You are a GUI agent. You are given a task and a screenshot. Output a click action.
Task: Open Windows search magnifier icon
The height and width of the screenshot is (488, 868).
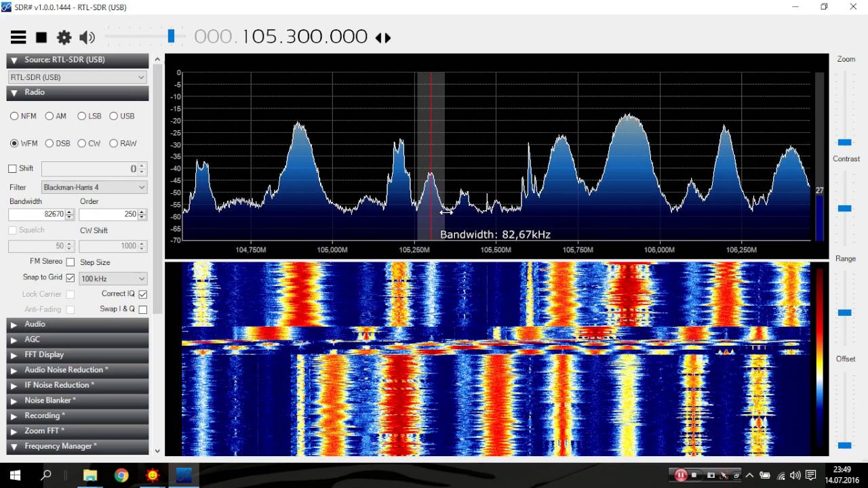[46, 475]
